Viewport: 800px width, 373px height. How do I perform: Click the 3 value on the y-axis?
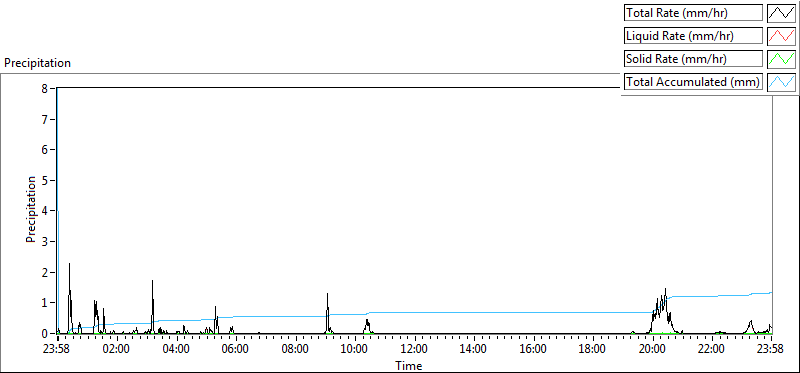coord(44,241)
